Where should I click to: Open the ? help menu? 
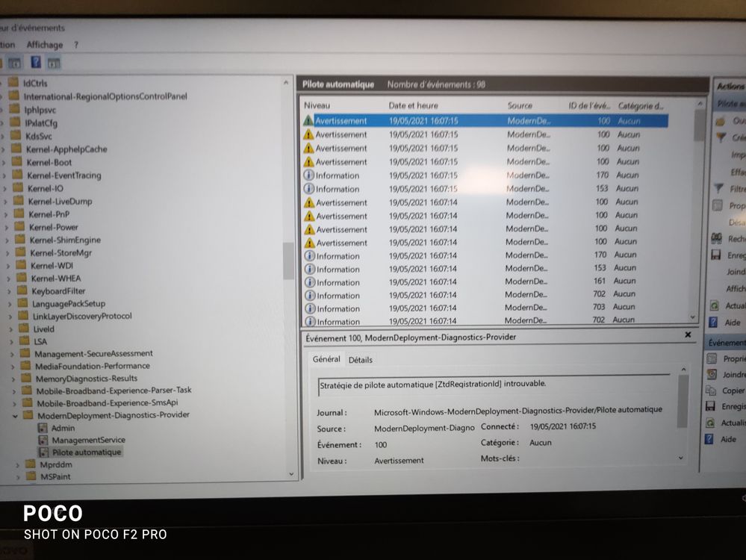coord(76,45)
